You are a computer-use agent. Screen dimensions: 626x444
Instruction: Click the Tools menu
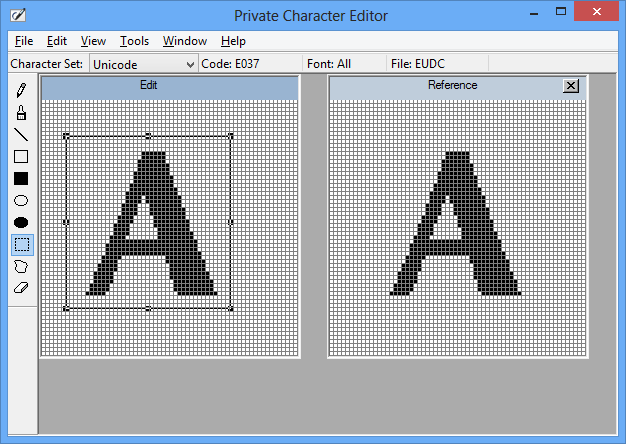coord(134,41)
